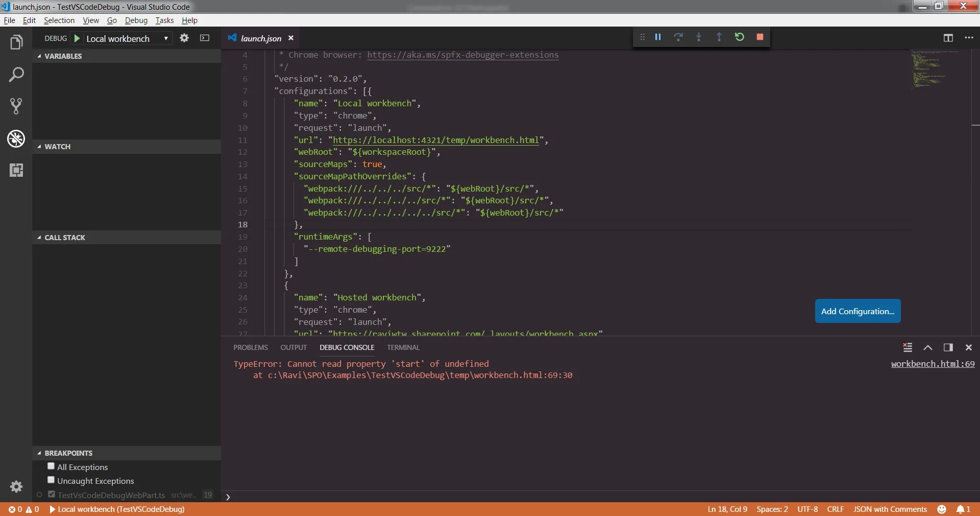980x516 pixels.
Task: Grab the debug toolbar drag handle
Action: pos(642,37)
